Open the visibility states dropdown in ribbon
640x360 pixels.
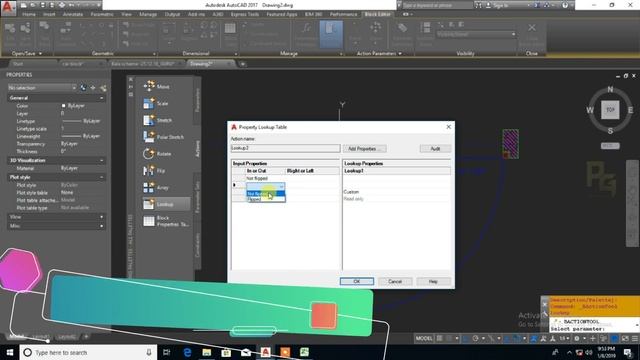476,35
